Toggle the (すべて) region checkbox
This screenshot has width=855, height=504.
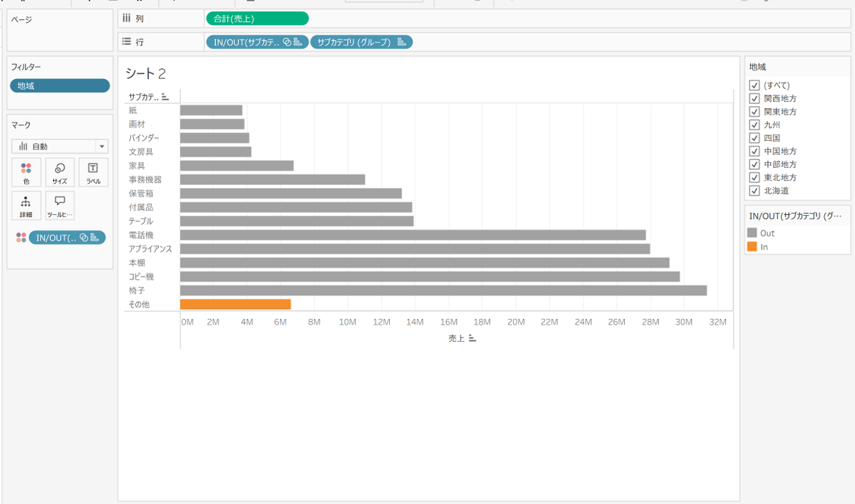point(755,85)
